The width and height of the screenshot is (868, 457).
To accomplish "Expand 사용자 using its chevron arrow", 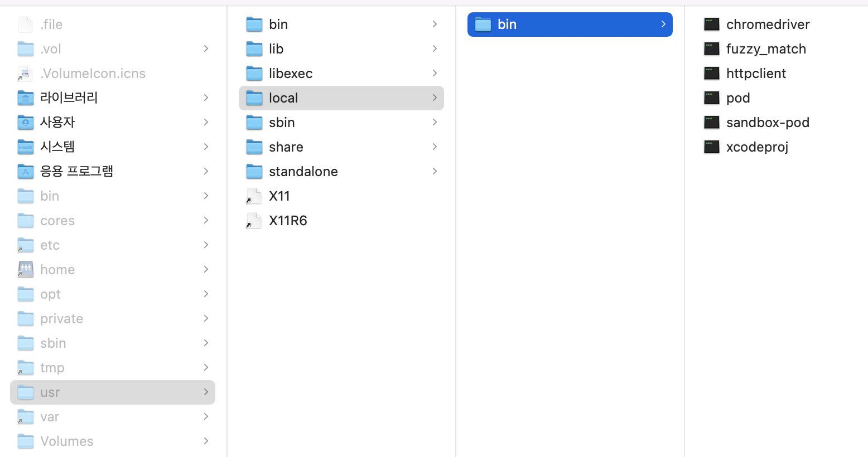I will click(x=206, y=122).
